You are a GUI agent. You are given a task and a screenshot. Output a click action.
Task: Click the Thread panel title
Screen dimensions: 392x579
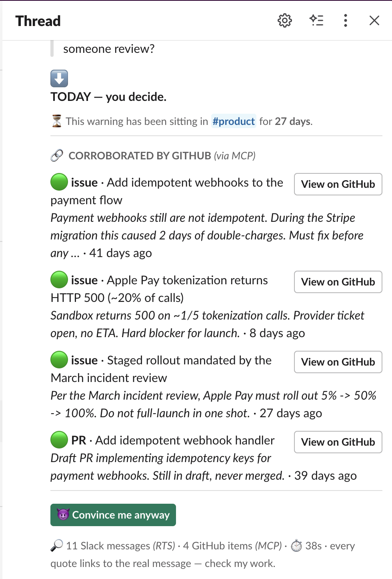pos(38,21)
